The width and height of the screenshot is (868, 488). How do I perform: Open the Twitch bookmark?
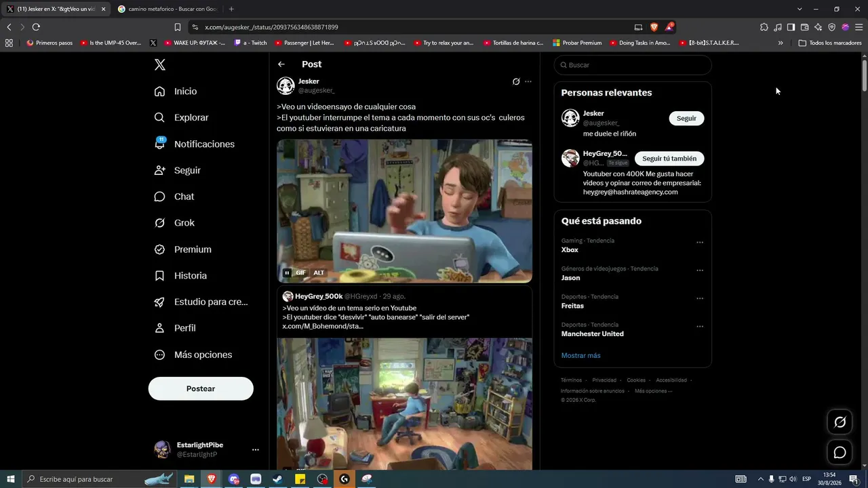coord(251,43)
